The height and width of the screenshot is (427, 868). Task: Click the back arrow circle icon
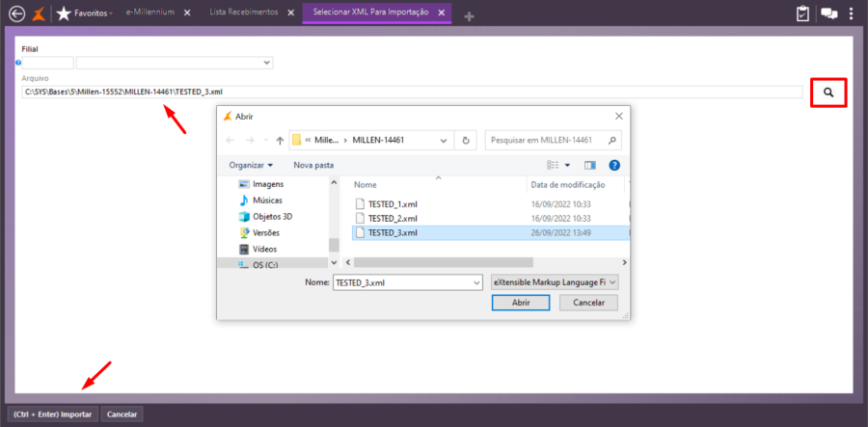coord(17,13)
